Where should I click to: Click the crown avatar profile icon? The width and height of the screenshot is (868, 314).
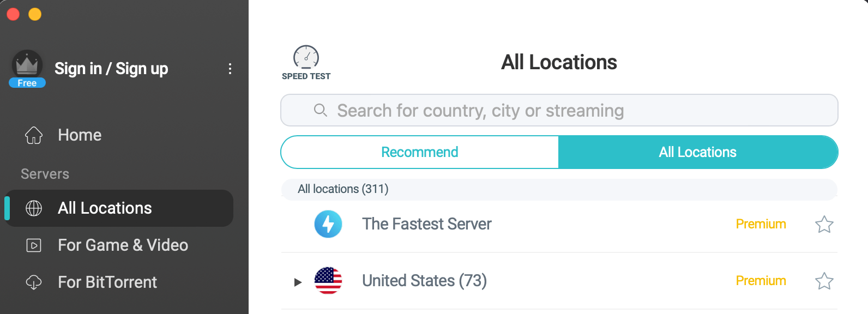coord(27,65)
